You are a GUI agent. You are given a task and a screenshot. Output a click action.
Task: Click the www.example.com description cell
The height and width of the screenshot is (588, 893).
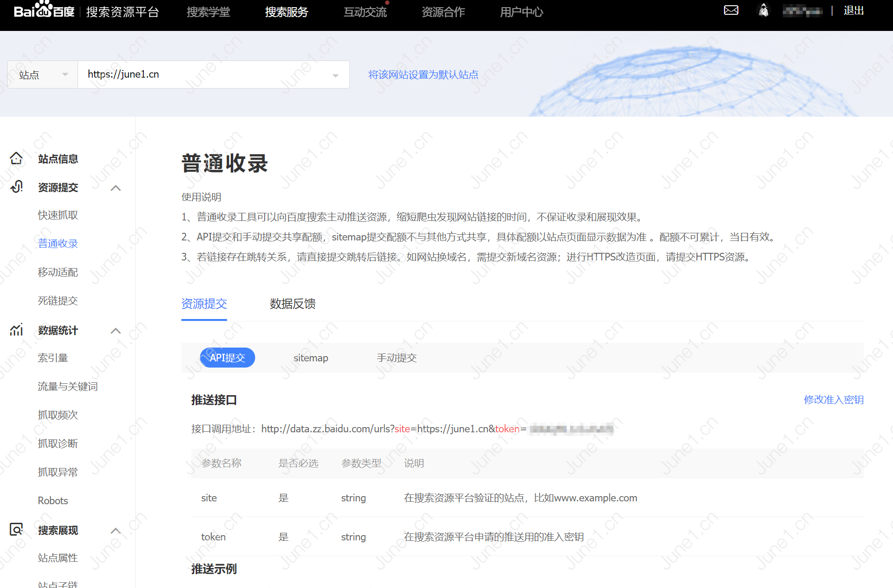click(521, 498)
